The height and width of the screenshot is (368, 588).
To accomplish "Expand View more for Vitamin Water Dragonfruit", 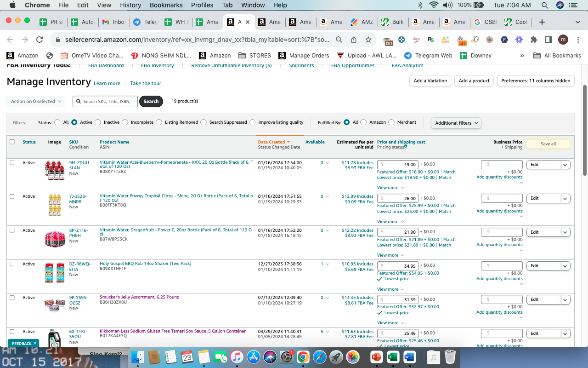I will (x=390, y=255).
